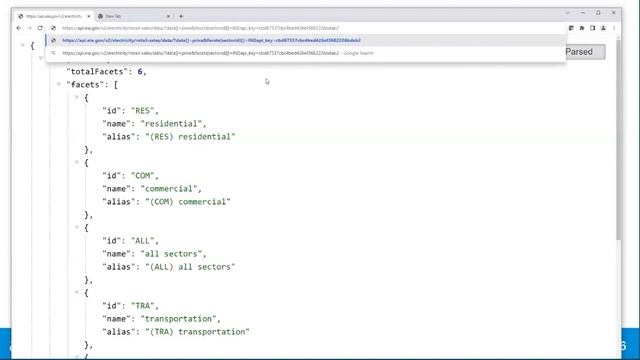Switch to the New Tab tab

coord(134,16)
